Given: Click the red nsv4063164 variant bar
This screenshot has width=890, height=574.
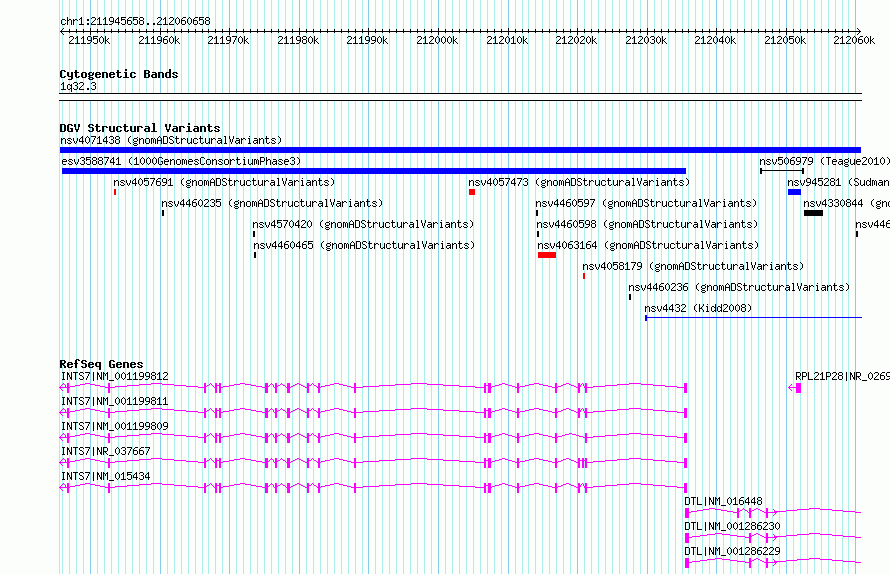Looking at the screenshot, I should pyautogui.click(x=547, y=255).
